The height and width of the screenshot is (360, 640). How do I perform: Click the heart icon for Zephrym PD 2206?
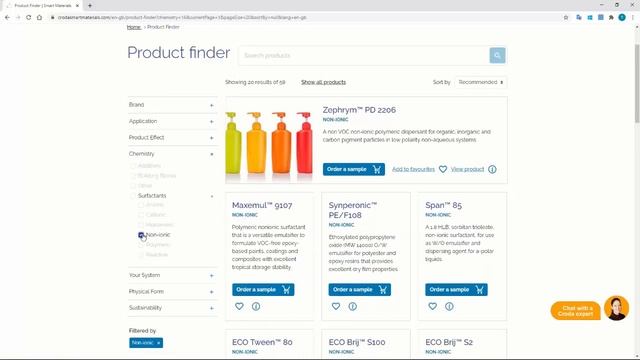pyautogui.click(x=443, y=169)
